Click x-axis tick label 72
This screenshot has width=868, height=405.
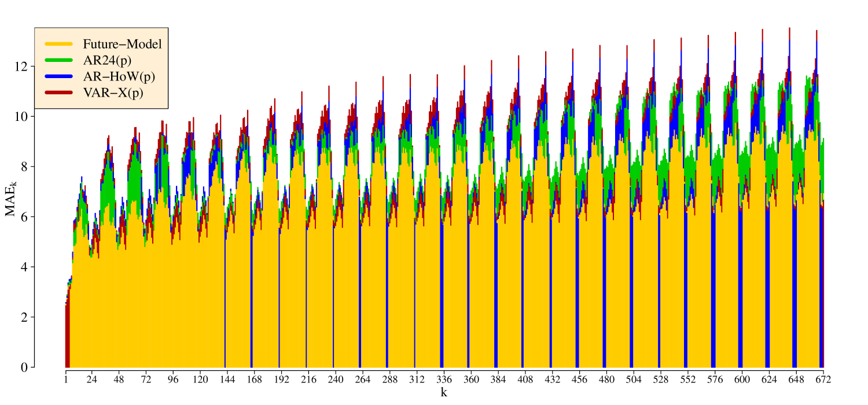coord(146,380)
